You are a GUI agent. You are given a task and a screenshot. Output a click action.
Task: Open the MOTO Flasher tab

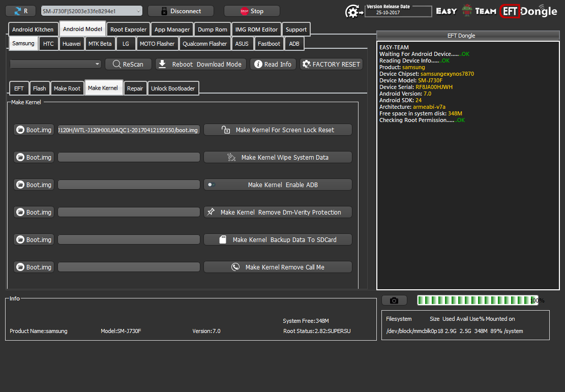point(157,44)
